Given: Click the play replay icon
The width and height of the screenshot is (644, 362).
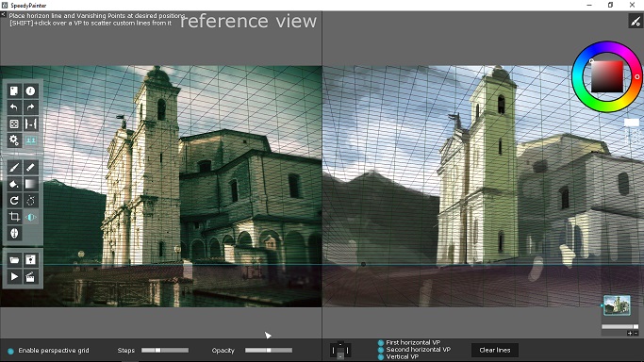Looking at the screenshot, I should coord(14,276).
